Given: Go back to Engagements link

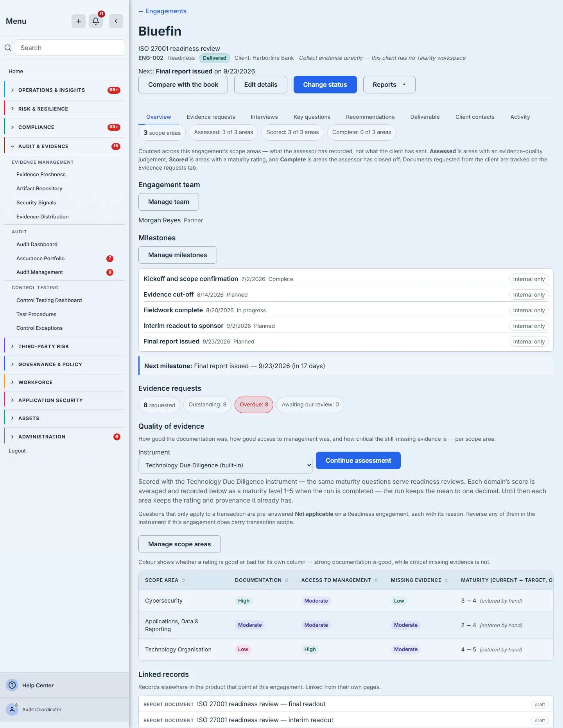Looking at the screenshot, I should click(162, 11).
